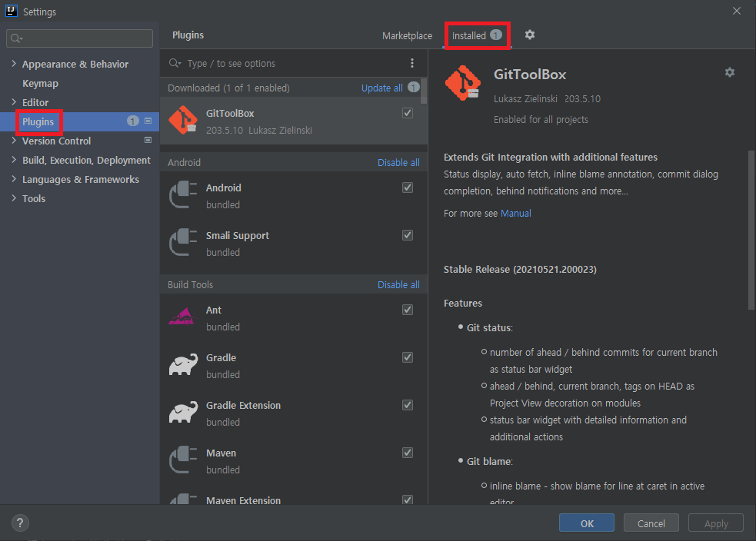Click the Ant plugin icon

tap(183, 317)
